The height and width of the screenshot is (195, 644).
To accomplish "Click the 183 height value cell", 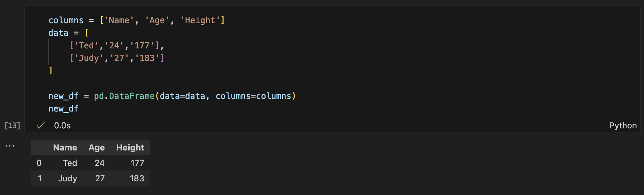I will 137,179.
